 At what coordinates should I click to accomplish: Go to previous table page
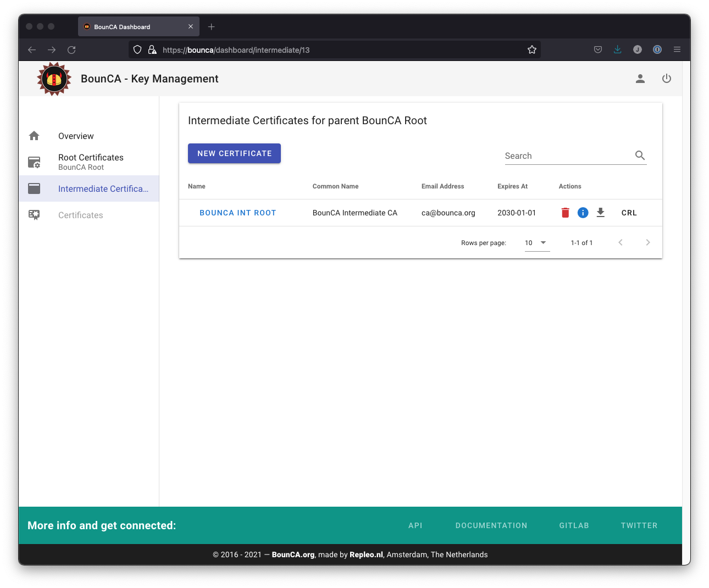coord(621,242)
